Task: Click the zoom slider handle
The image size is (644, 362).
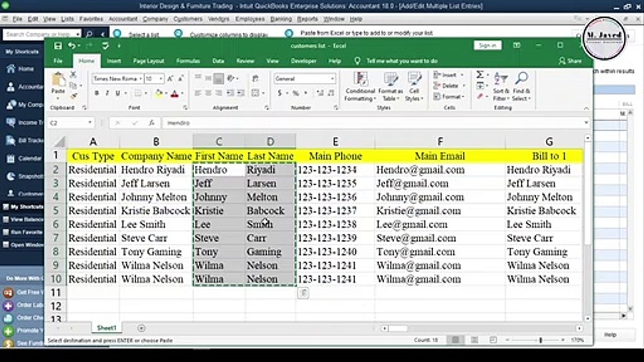Action: pyautogui.click(x=541, y=340)
